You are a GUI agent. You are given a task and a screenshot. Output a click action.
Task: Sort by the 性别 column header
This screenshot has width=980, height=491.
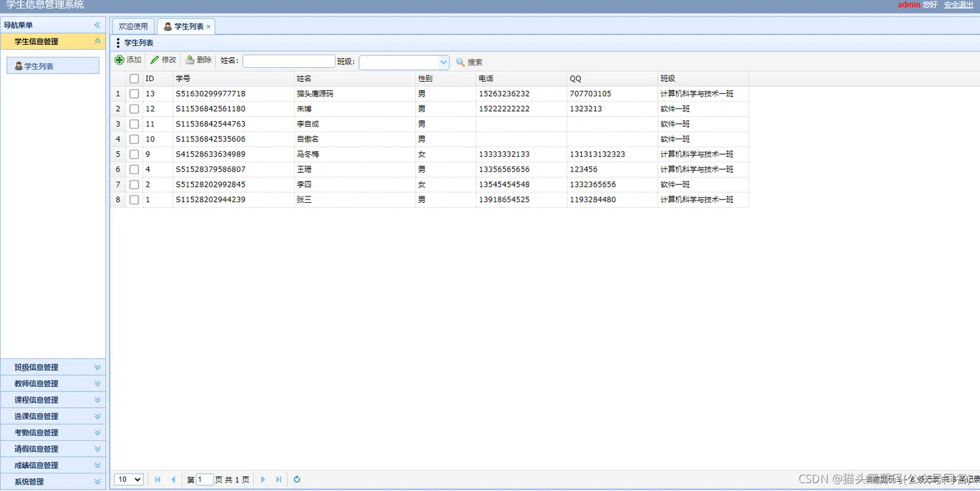point(445,79)
